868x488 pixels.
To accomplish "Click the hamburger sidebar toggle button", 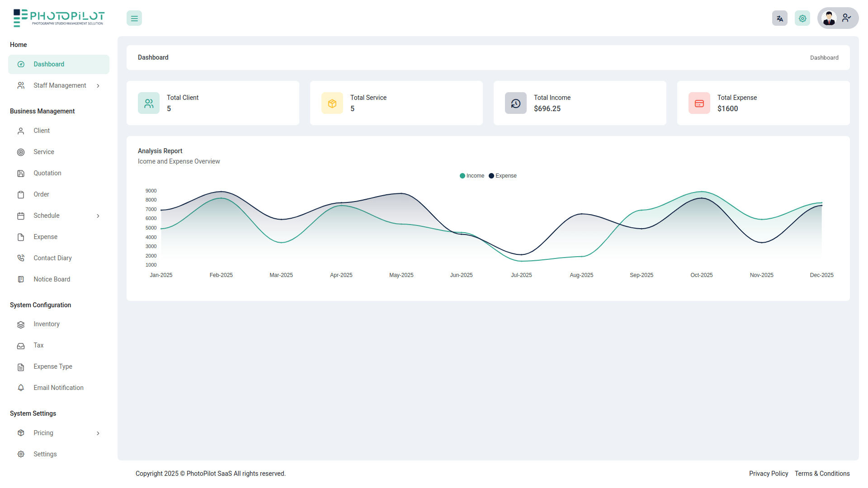I will coord(134,19).
